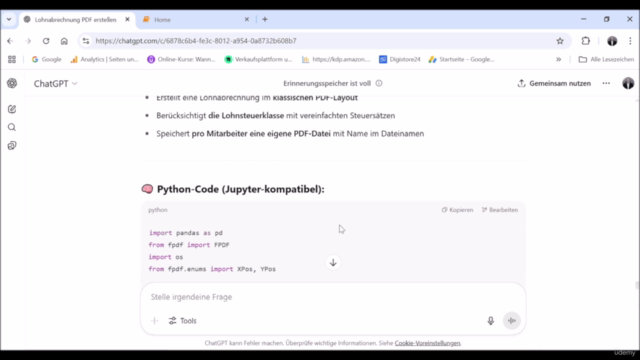The image size is (640, 360).
Task: Open the library icon in sidebar
Action: (12, 146)
